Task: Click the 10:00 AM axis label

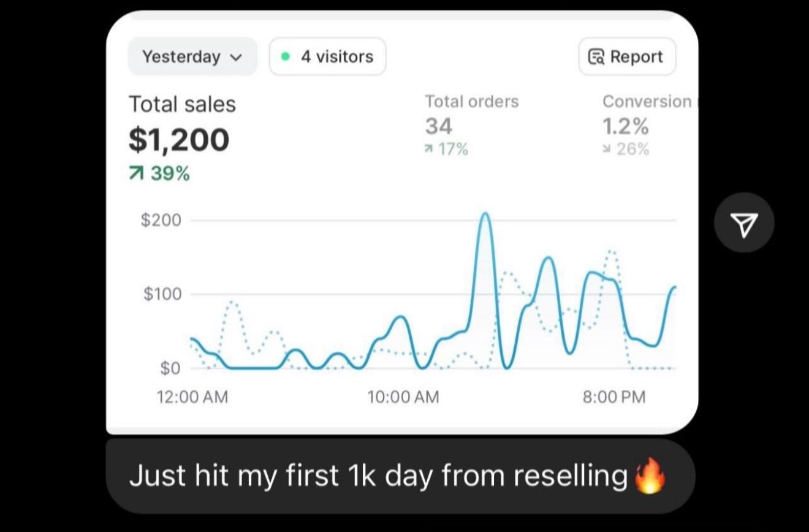Action: (403, 397)
